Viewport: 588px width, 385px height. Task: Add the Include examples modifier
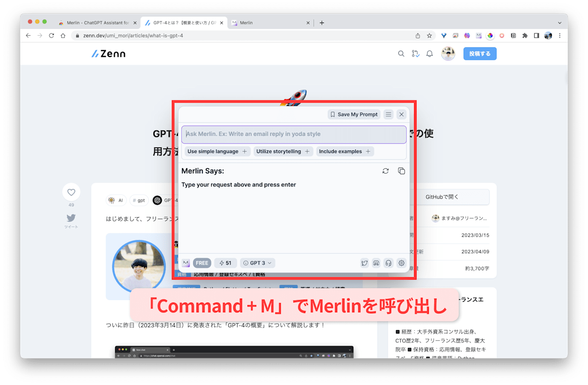[x=345, y=152]
